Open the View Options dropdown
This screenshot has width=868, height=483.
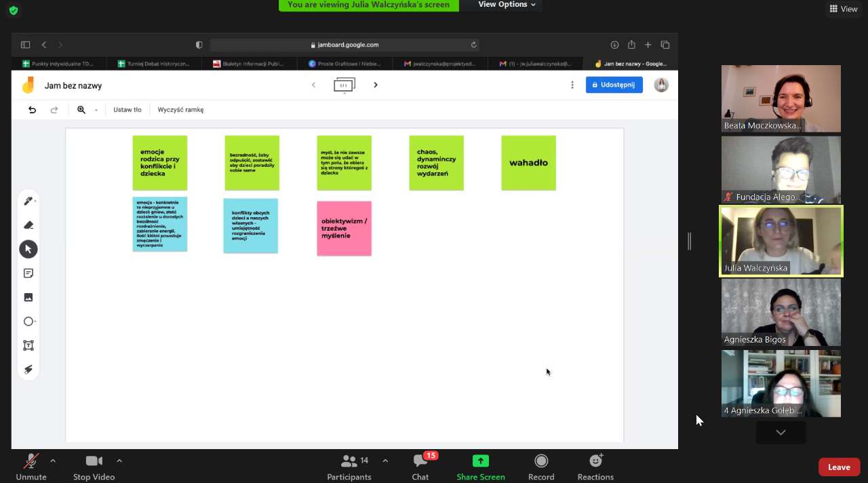tap(507, 5)
